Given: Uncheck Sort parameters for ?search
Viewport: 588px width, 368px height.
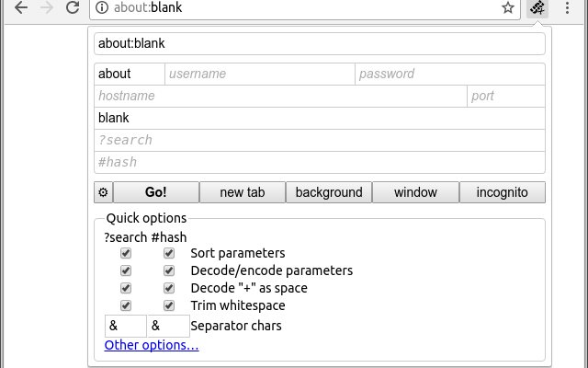Looking at the screenshot, I should click(x=126, y=253).
